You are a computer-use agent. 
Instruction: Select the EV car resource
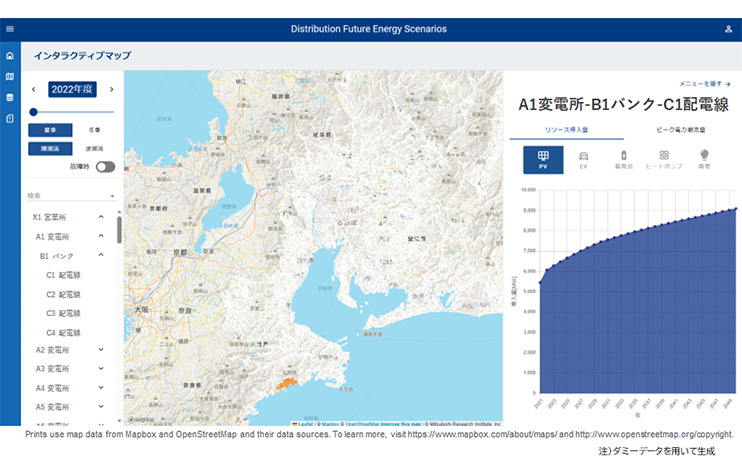click(583, 160)
